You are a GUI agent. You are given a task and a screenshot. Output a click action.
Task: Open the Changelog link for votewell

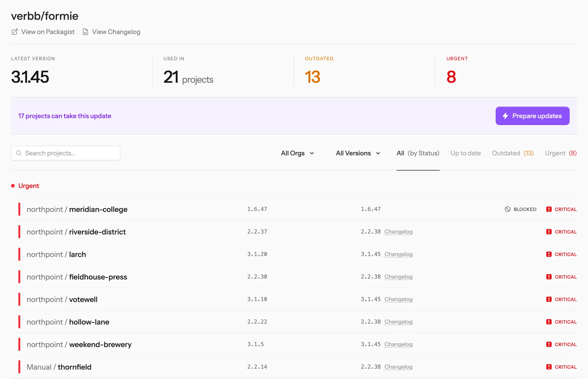click(x=398, y=299)
